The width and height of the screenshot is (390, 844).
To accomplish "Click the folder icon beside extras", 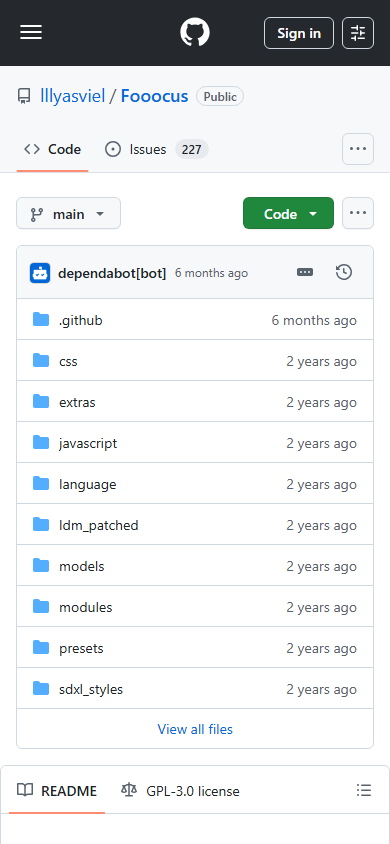I will pos(41,402).
